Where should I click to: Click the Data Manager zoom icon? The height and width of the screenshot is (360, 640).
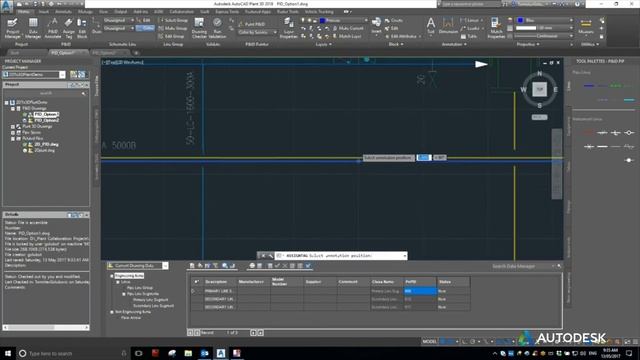224,266
